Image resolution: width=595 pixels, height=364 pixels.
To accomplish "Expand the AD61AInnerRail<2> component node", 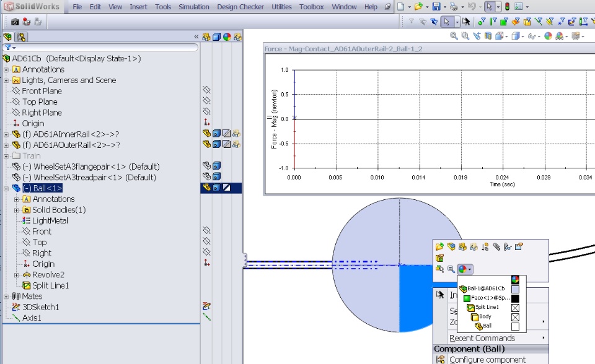I will [x=6, y=134].
